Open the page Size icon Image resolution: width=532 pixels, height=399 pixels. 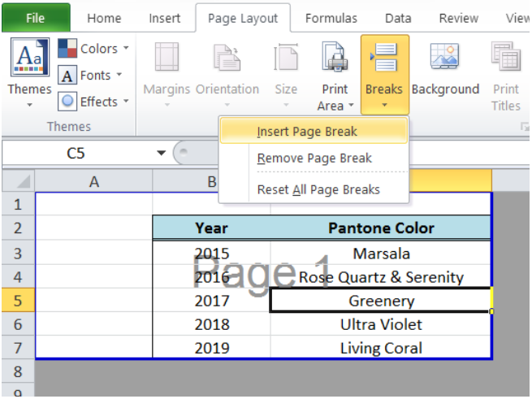coord(286,57)
